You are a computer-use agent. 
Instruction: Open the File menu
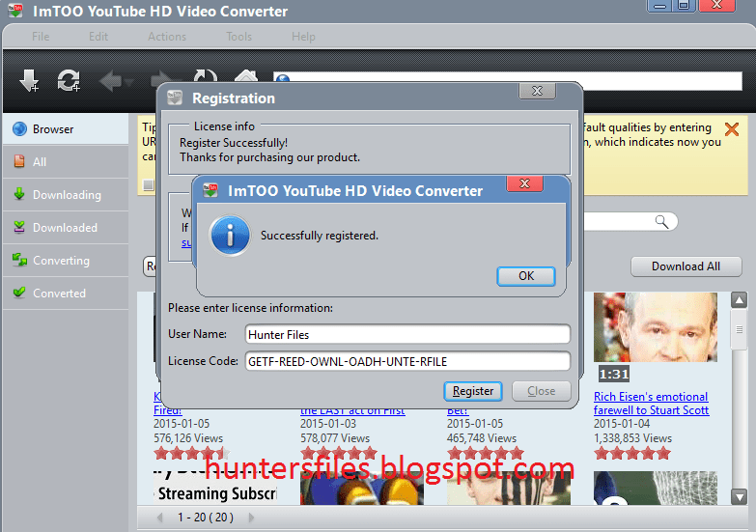(41, 37)
